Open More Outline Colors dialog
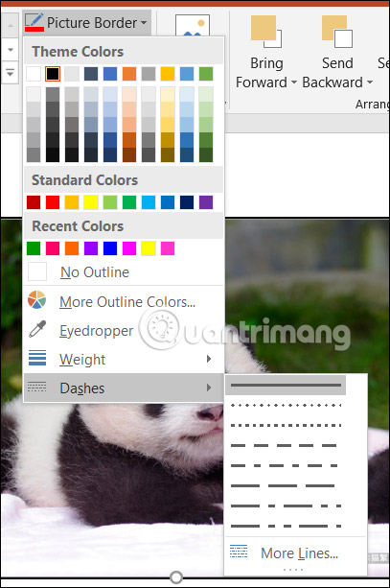 [124, 302]
